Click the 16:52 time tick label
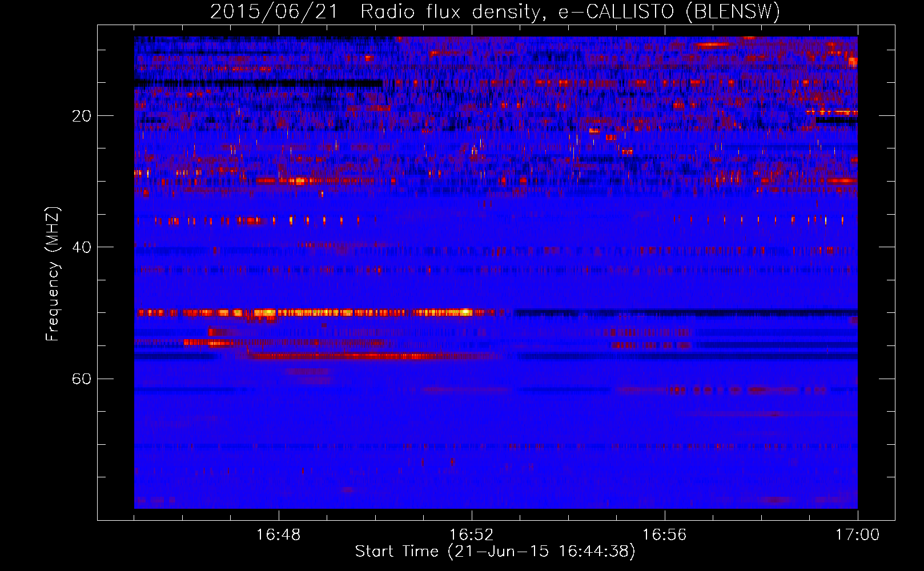The height and width of the screenshot is (571, 924). coord(472,535)
